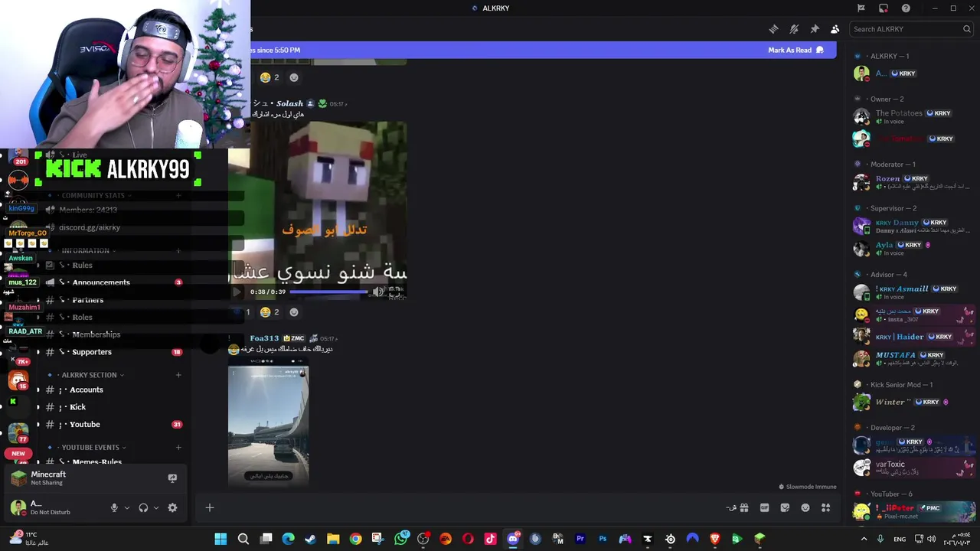Open the notification settings bell icon
Image resolution: width=980 pixels, height=551 pixels.
(794, 29)
